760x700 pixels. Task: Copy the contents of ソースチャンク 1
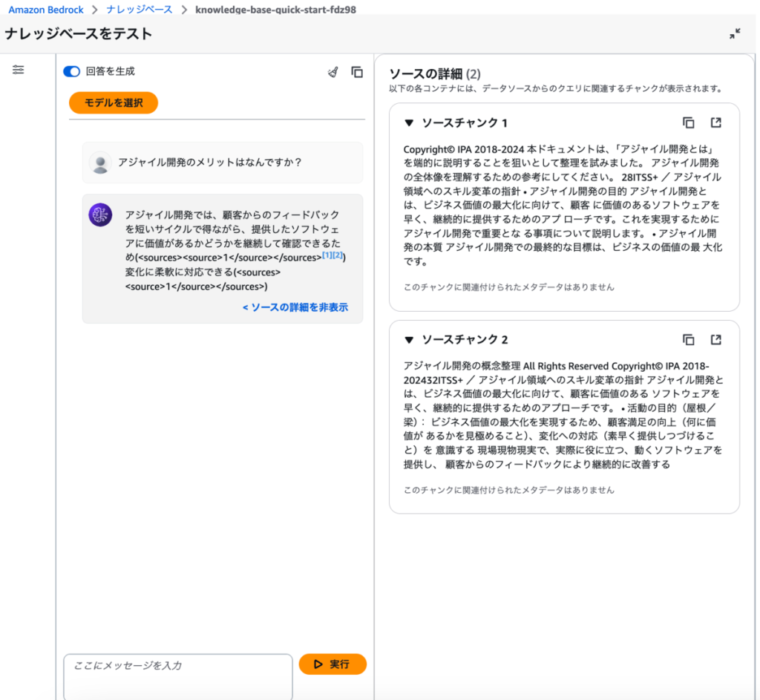[x=688, y=122]
